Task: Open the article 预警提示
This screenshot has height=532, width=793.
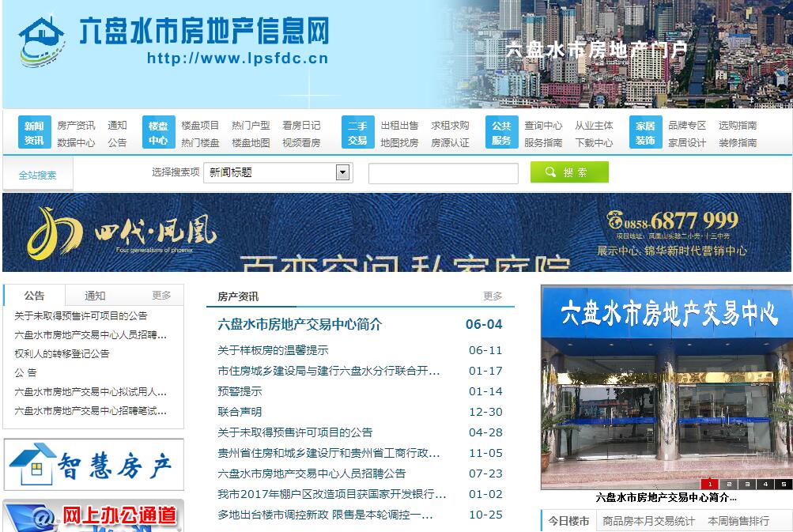Action: (x=240, y=391)
